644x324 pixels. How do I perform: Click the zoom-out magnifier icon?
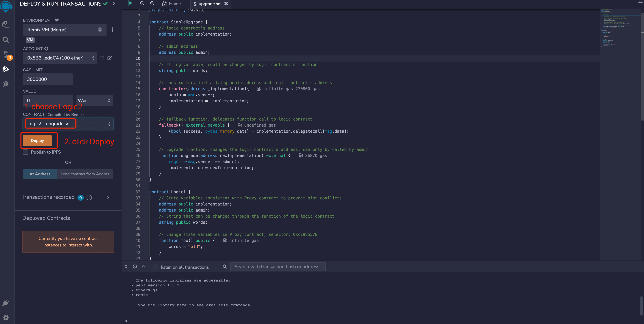tap(142, 4)
